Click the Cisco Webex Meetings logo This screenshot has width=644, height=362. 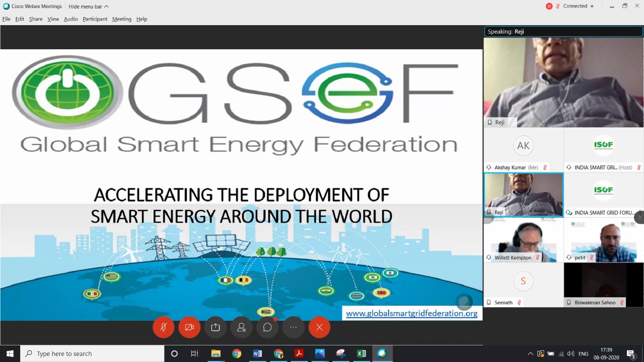[x=7, y=7]
